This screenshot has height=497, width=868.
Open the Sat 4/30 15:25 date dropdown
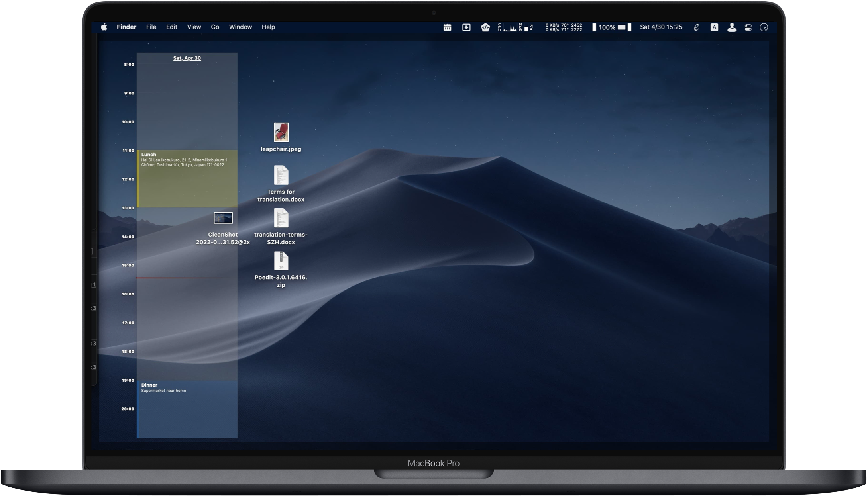[x=661, y=27]
